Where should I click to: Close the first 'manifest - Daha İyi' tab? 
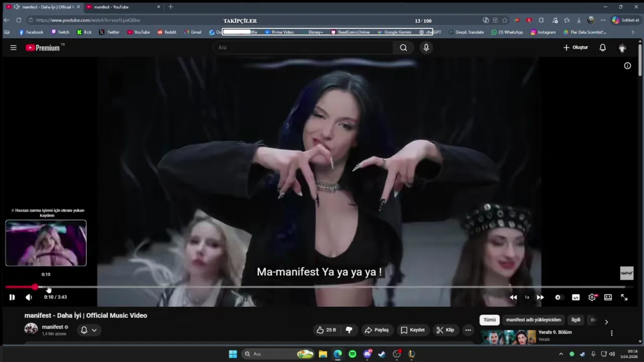[x=78, y=7]
